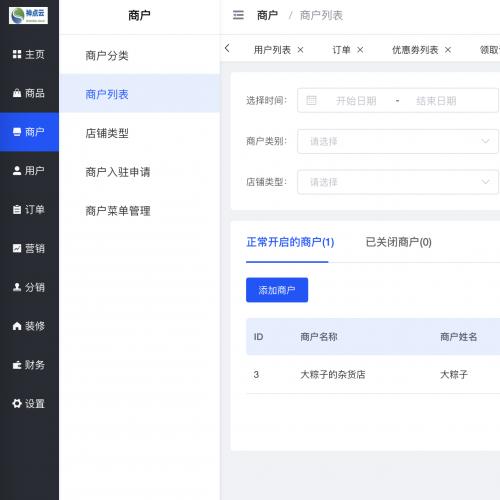Image resolution: width=500 pixels, height=500 pixels.
Task: Switch to the 已关闭商户(0) tab
Action: point(398,242)
